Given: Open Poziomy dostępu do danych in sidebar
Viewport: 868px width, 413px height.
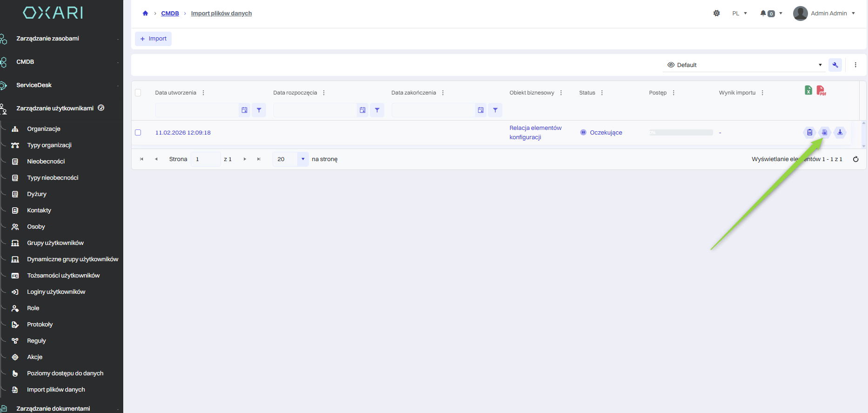Looking at the screenshot, I should point(65,373).
